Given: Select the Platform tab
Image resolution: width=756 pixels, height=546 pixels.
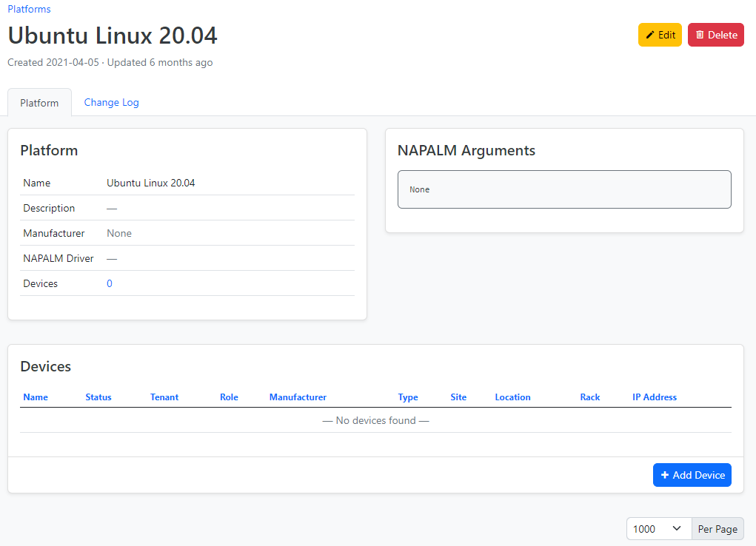Looking at the screenshot, I should (39, 103).
